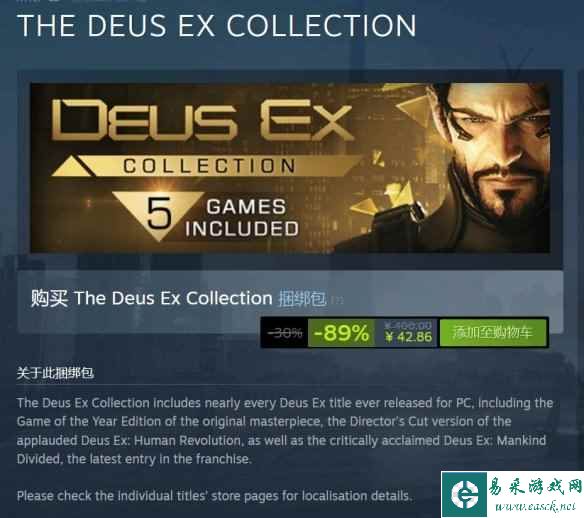Click the 添加至购物车 add to cart button

[493, 332]
